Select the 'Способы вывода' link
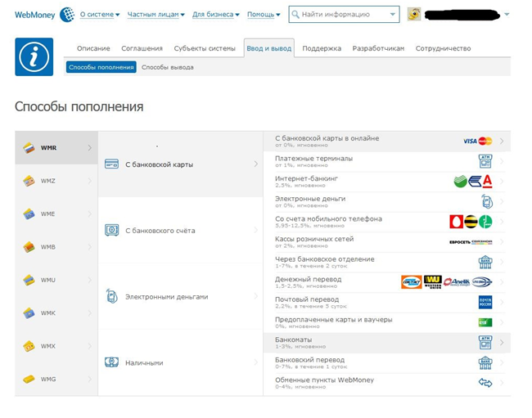532x418 pixels. click(167, 67)
